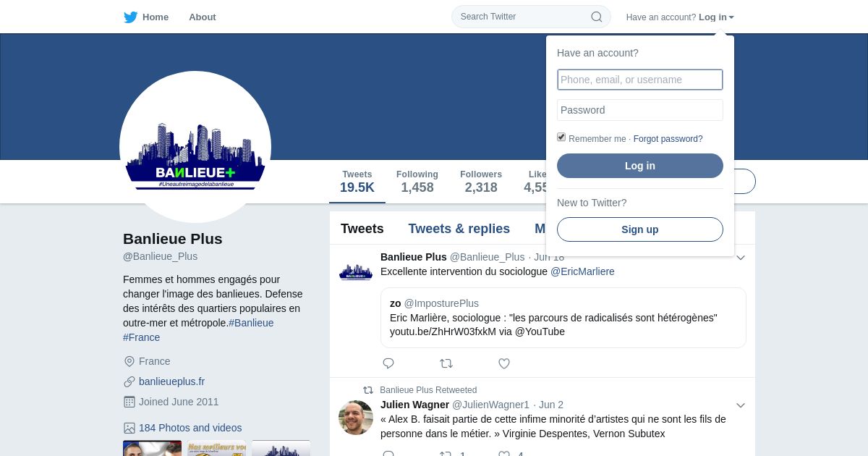Screen dimensions: 868x456
Task: Click the Banlieue Plus tweet avatar
Action: click(356, 272)
